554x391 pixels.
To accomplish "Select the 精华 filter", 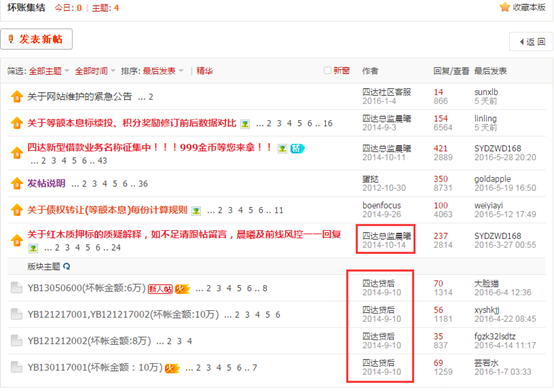I will pyautogui.click(x=205, y=71).
